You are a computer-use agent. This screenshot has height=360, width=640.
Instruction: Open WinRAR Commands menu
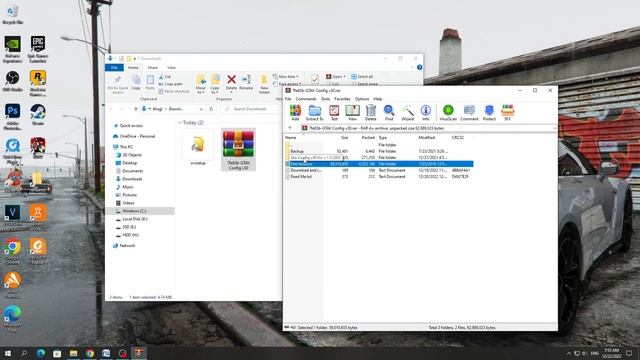coord(306,99)
